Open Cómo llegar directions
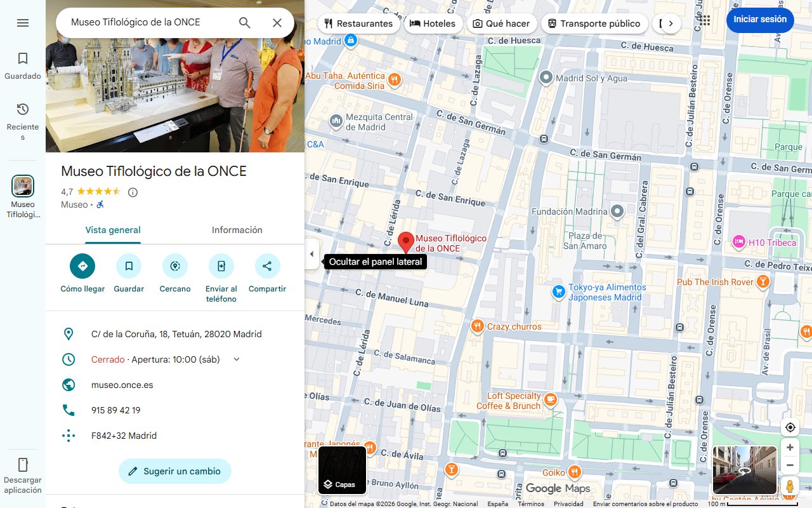 coord(82,266)
